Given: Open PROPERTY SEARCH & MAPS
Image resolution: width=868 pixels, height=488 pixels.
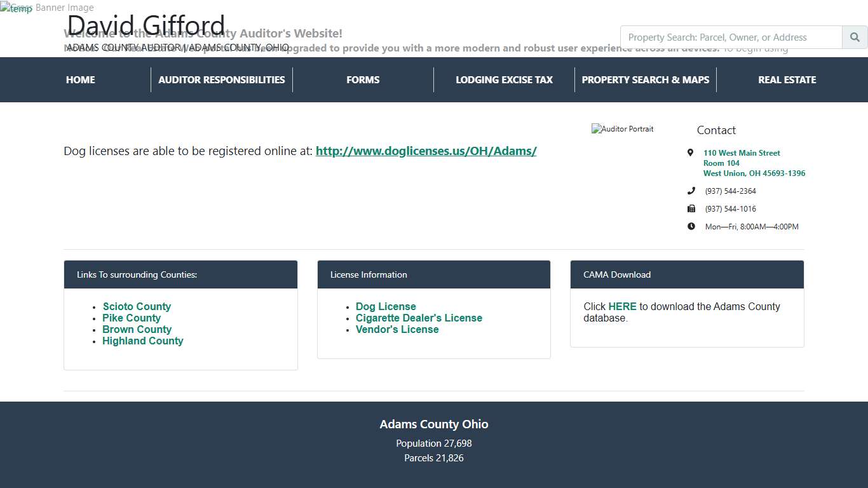Looking at the screenshot, I should tap(645, 79).
